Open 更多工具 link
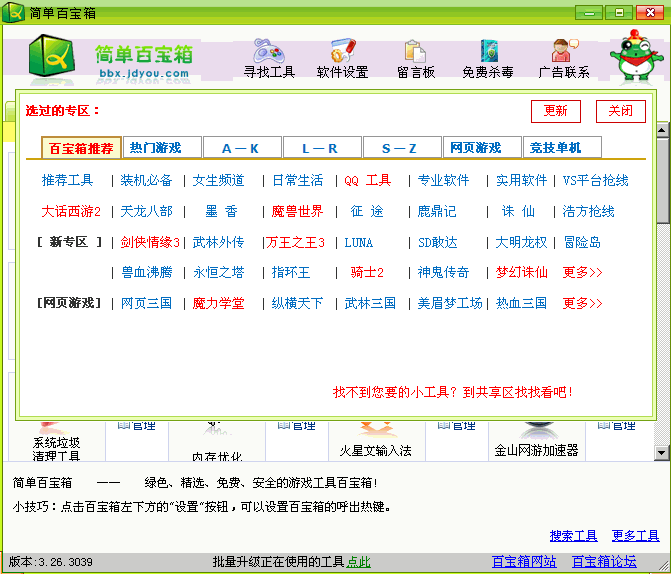 pyautogui.click(x=635, y=535)
